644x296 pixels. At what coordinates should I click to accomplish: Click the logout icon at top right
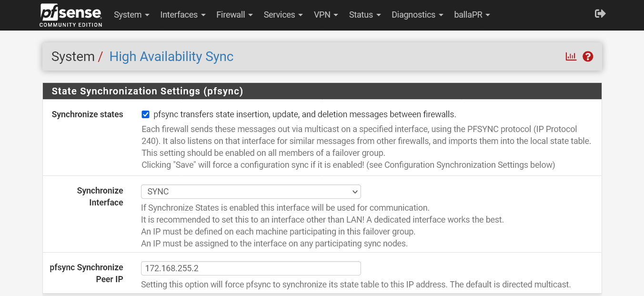coord(600,14)
